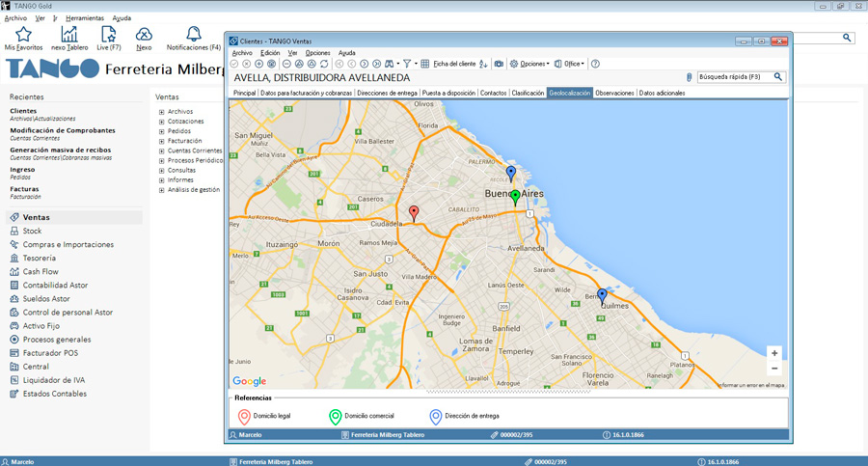Switch to the Clasificación tab

pos(528,93)
